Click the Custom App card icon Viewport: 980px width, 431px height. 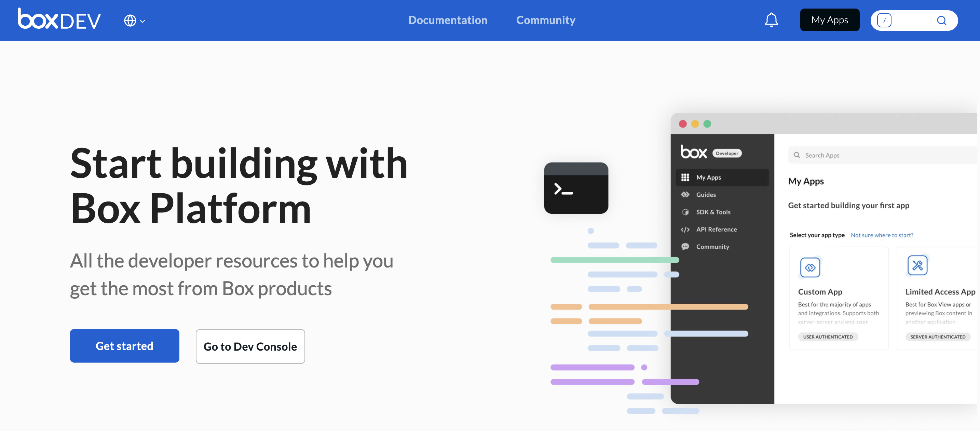pos(810,267)
